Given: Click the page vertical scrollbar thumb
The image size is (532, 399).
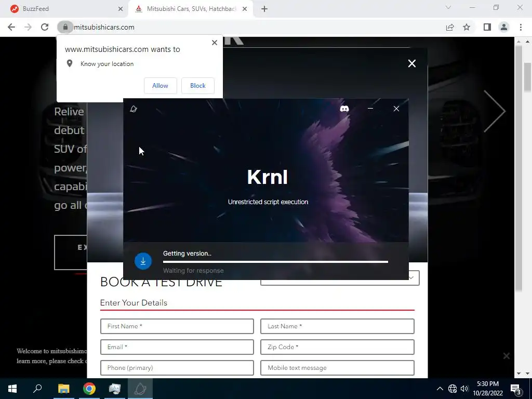Looking at the screenshot, I should [527, 77].
